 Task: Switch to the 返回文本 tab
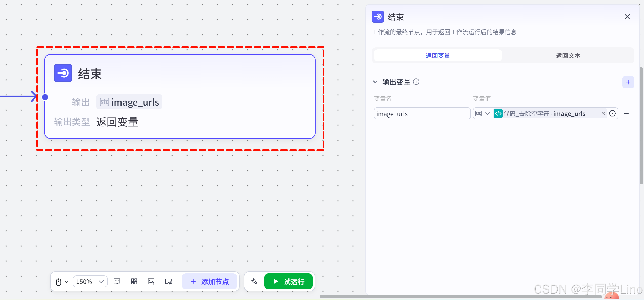pos(568,56)
